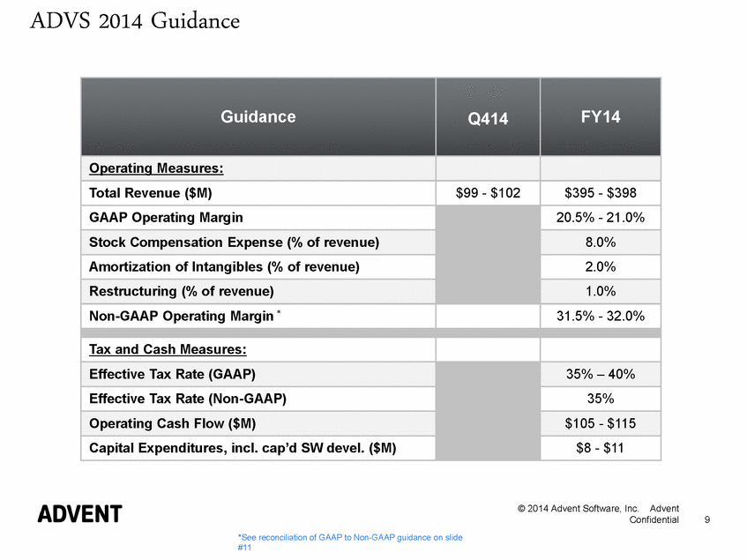Click the 'GAAP Operating Margin' row label
Screen dimensions: 747x560
coord(166,218)
